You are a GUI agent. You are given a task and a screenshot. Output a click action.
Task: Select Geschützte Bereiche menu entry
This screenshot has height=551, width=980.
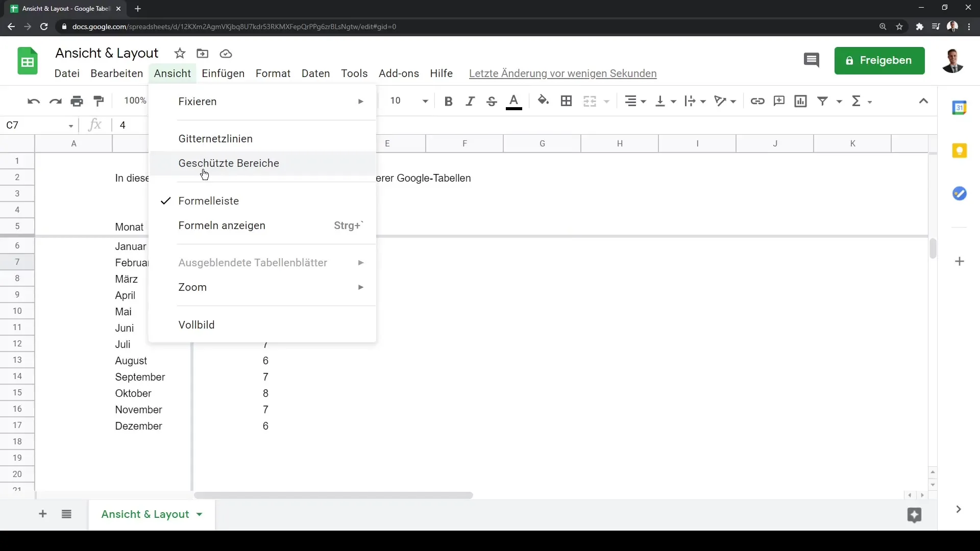(262, 163)
